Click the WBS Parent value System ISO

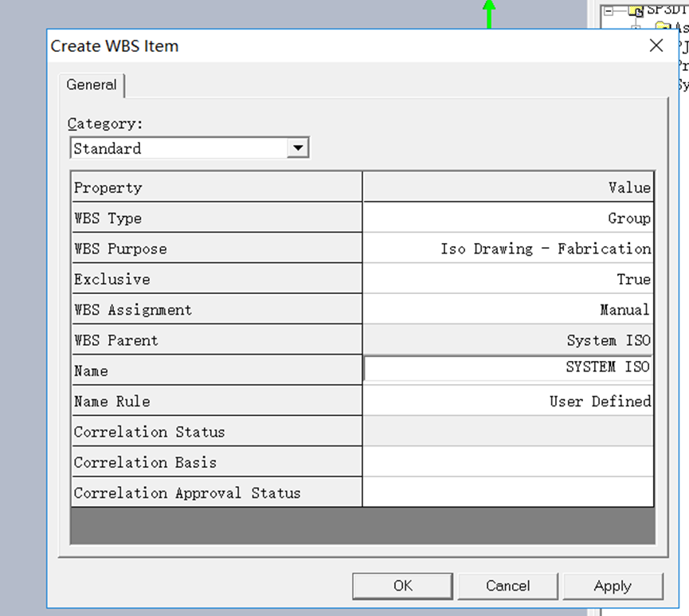pyautogui.click(x=508, y=340)
